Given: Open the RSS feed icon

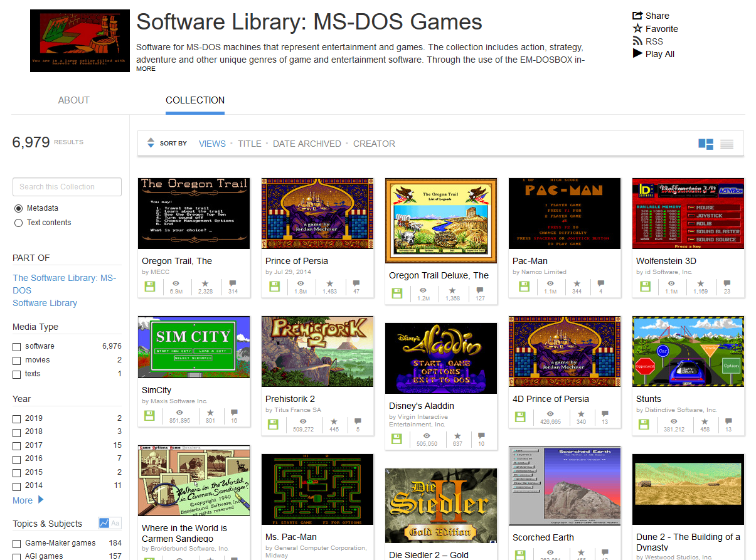Looking at the screenshot, I should click(637, 41).
